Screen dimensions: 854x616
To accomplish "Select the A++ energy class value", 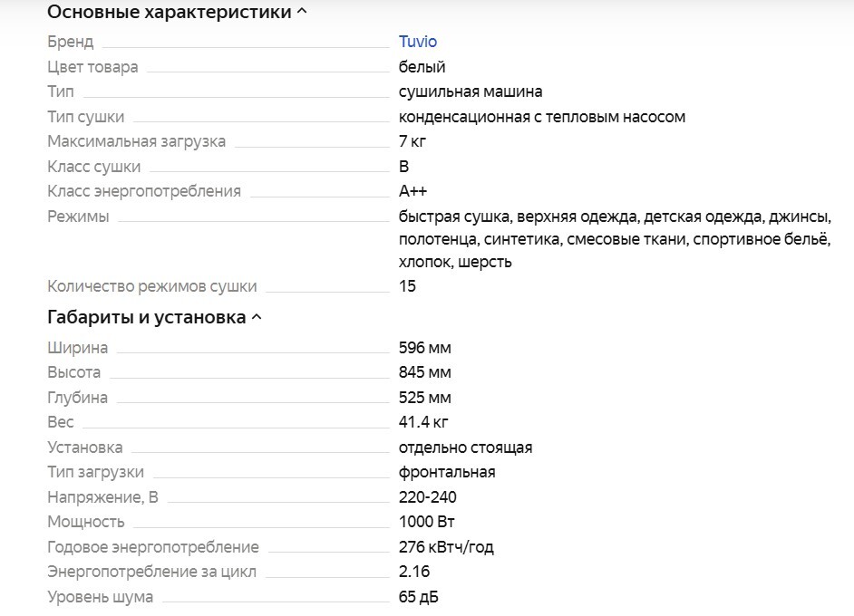I will pos(412,191).
